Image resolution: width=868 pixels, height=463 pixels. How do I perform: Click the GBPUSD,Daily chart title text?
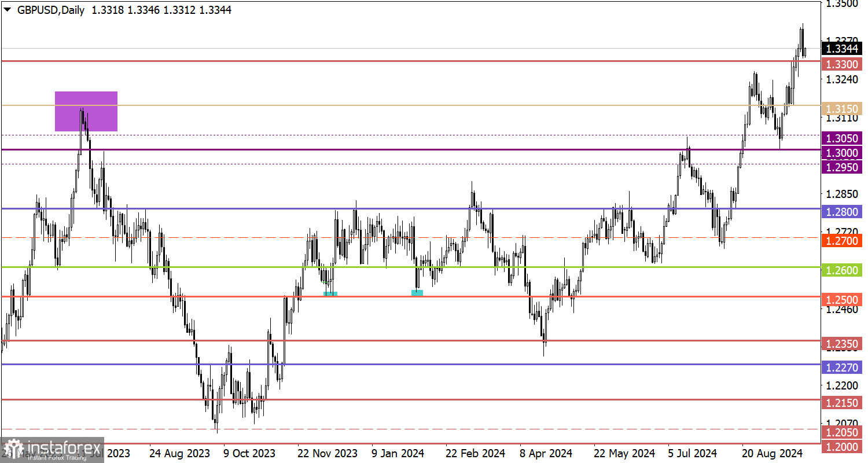pos(50,10)
